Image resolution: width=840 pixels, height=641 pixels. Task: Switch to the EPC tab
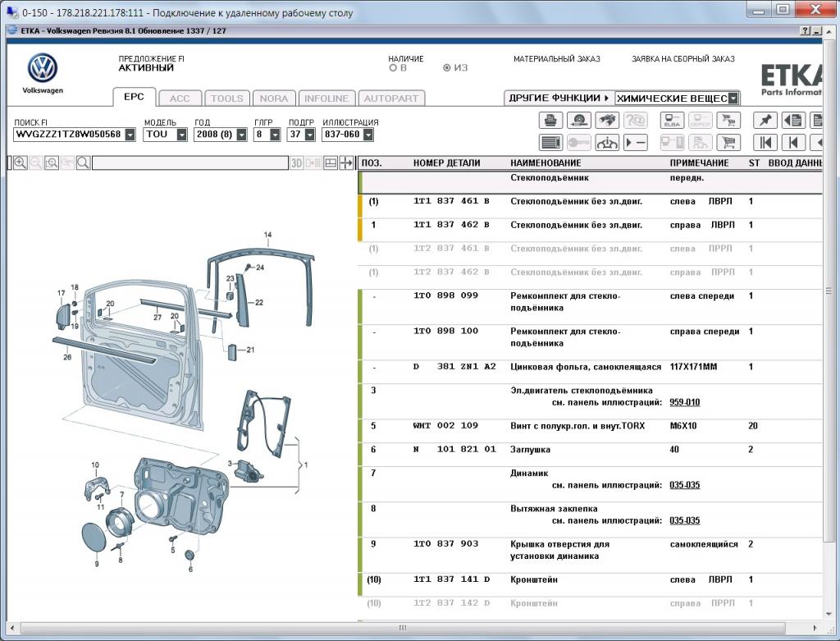click(x=134, y=97)
